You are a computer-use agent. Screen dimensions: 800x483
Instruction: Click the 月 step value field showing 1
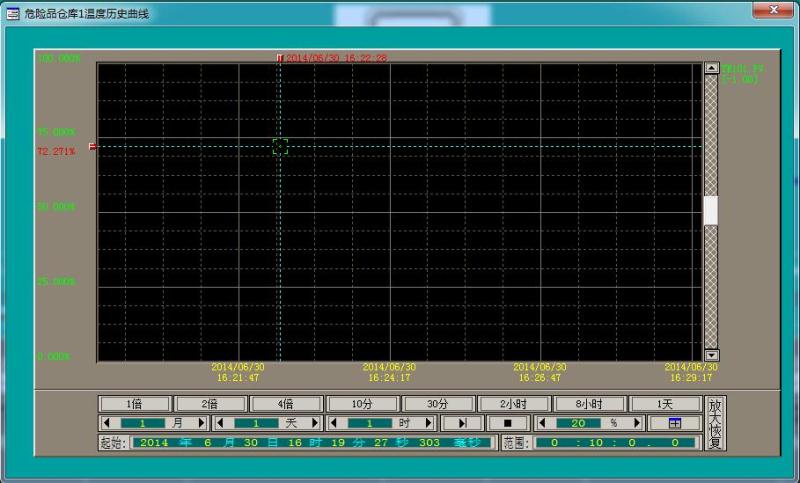(x=142, y=423)
